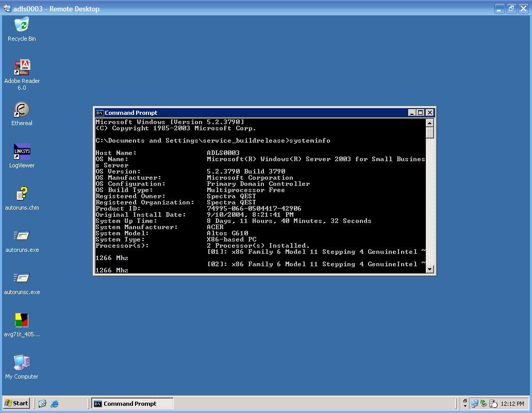The width and height of the screenshot is (532, 413).
Task: Click the Command Prompt taskbar button
Action: tap(132, 404)
